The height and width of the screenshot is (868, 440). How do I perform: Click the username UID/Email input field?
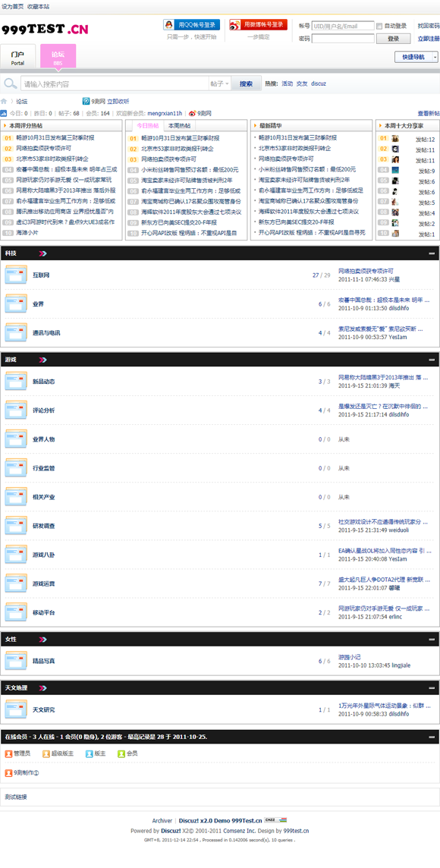(343, 26)
